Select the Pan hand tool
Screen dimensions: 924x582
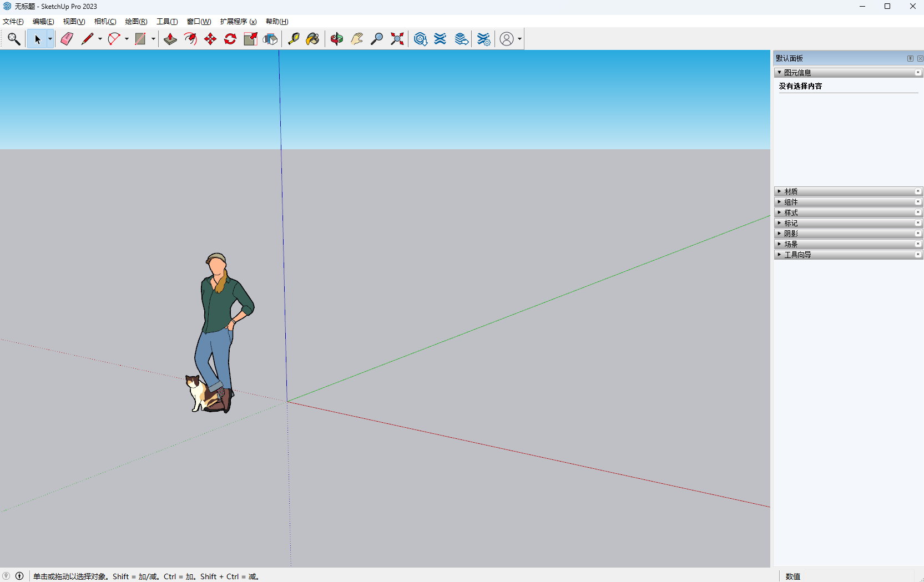pos(357,39)
